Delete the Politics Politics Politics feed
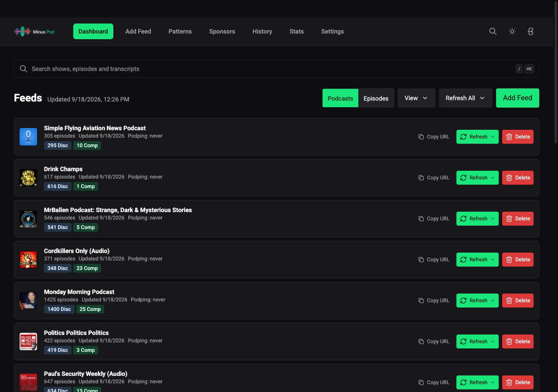This screenshot has height=392, width=558. [518, 341]
